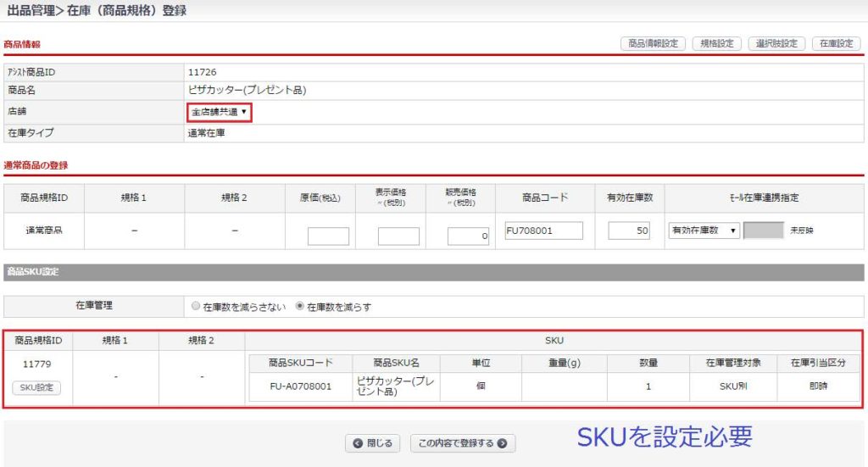This screenshot has width=868, height=467.
Task: Click the right arrow icon on この内容で登録する
Action: coord(502,443)
